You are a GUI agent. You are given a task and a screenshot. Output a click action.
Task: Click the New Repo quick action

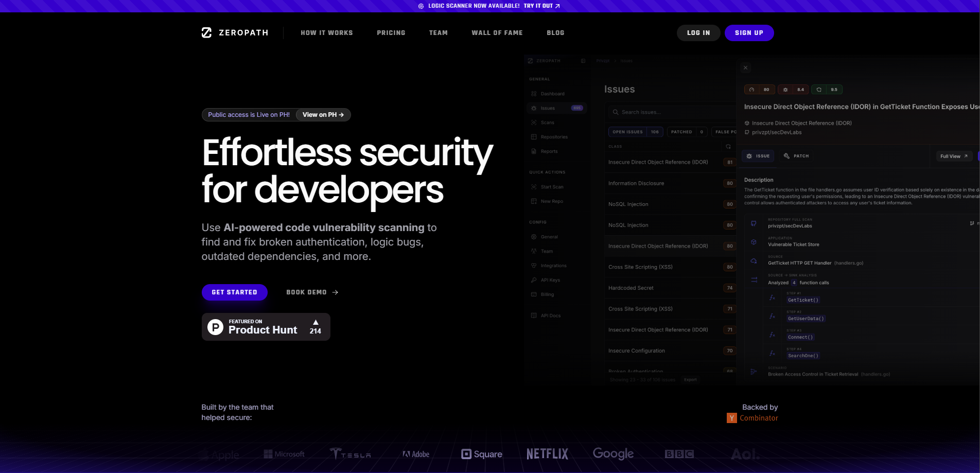pyautogui.click(x=551, y=201)
